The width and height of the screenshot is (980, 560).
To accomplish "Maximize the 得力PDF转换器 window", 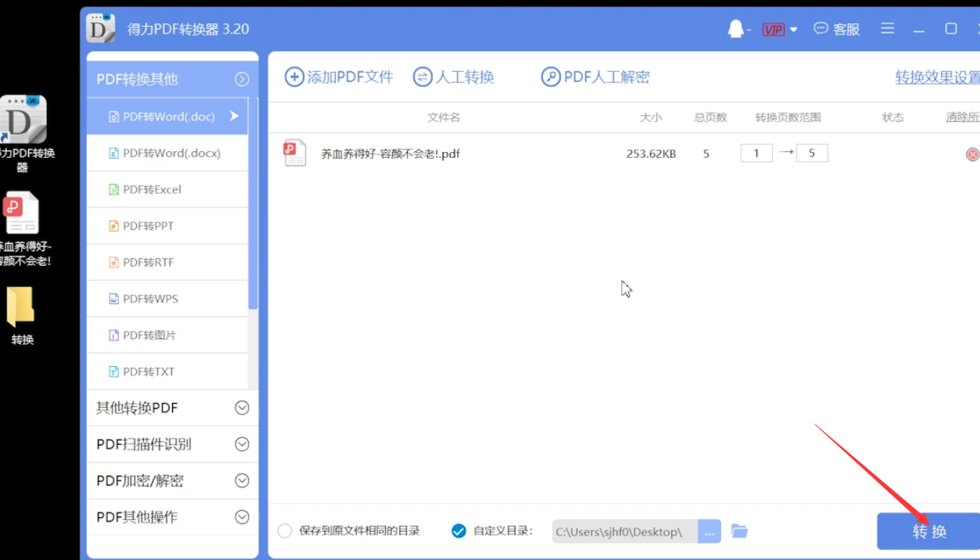I will click(951, 28).
